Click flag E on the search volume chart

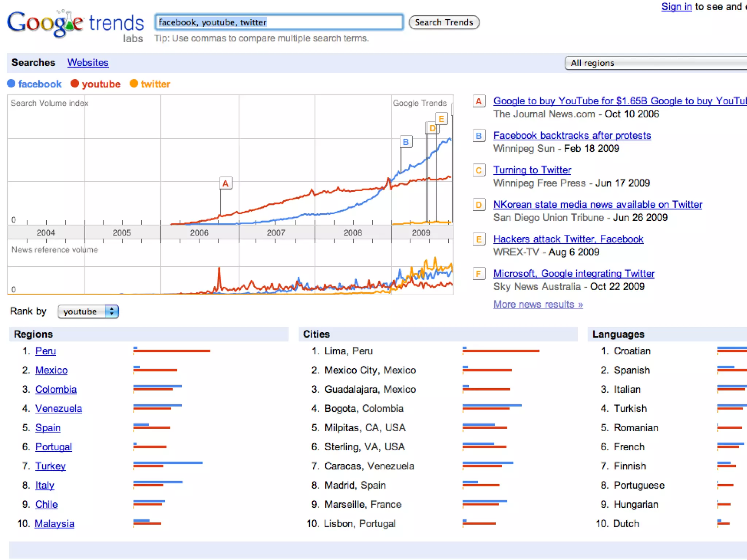(441, 119)
